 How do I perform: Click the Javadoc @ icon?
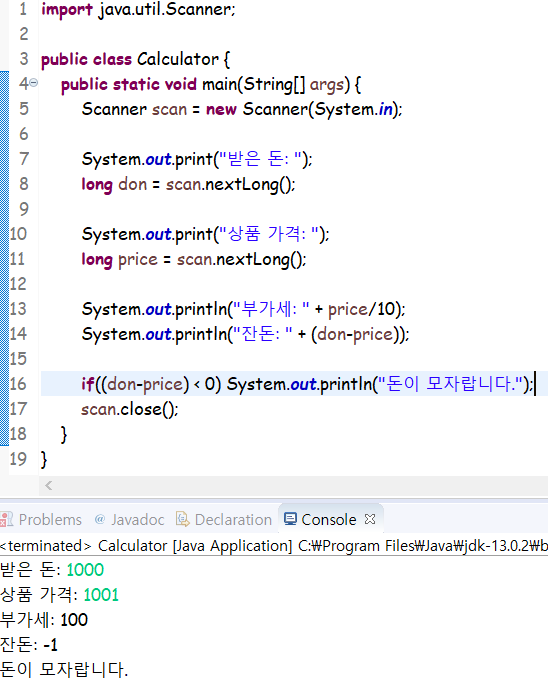click(100, 519)
